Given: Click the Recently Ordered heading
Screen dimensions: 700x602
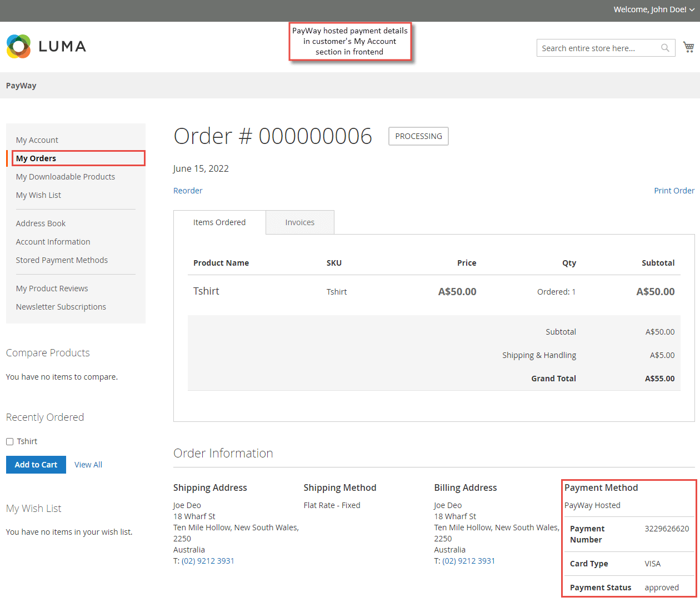Looking at the screenshot, I should (45, 417).
